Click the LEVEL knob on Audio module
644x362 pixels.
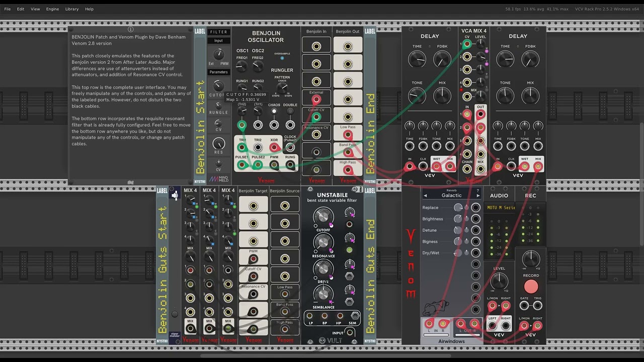point(499,281)
